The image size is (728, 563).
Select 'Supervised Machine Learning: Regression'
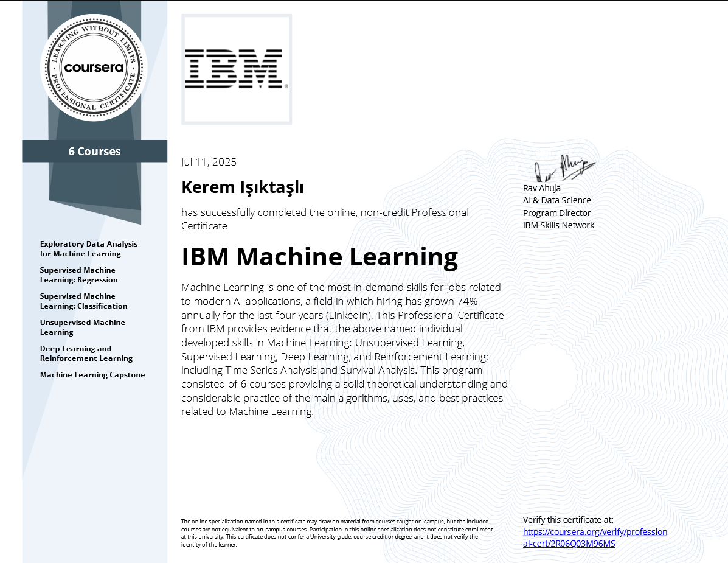click(78, 275)
